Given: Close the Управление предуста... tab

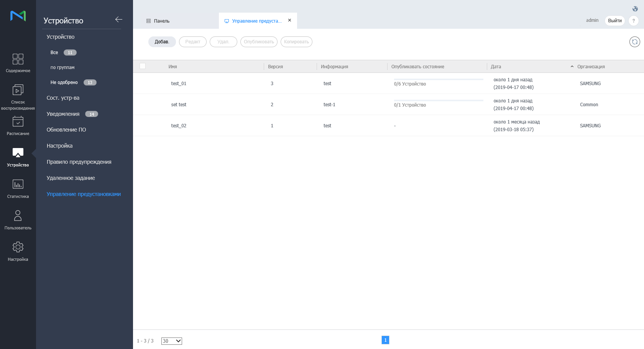Looking at the screenshot, I should [289, 20].
